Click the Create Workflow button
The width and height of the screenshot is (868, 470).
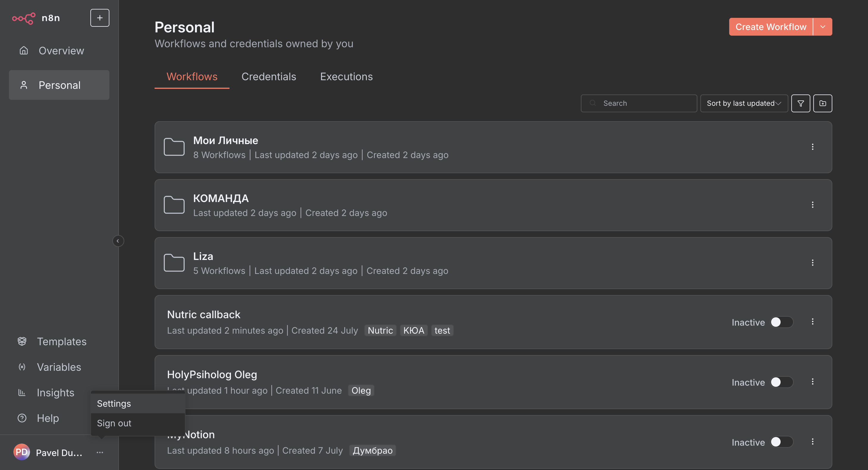[x=770, y=27]
